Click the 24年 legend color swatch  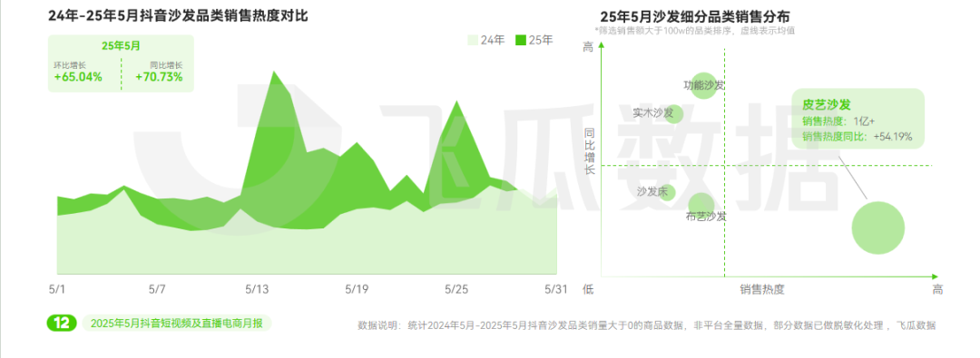pos(473,40)
